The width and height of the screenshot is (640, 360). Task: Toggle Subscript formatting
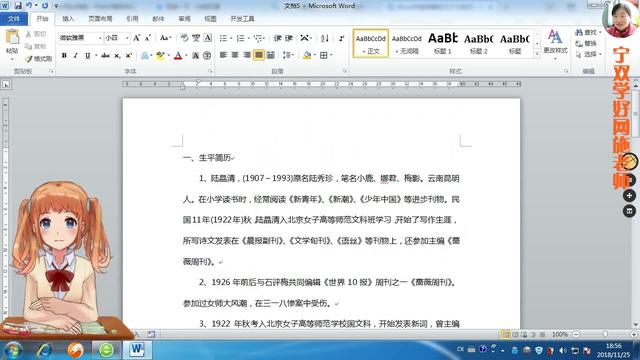pyautogui.click(x=117, y=56)
